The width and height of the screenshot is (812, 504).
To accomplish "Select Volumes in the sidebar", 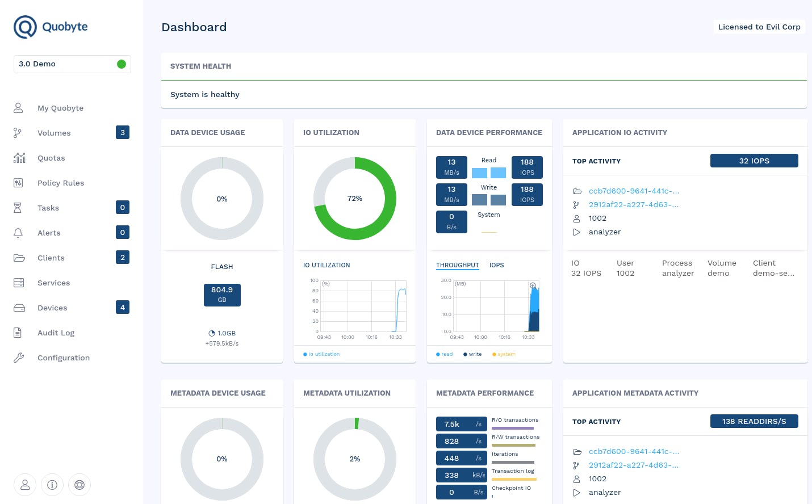I will click(54, 133).
